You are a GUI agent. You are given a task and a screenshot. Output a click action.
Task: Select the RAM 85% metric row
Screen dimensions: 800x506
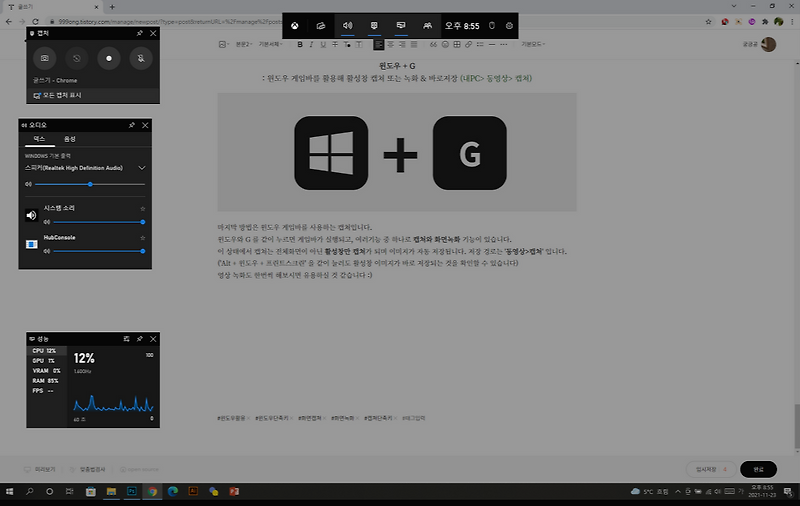tap(47, 381)
